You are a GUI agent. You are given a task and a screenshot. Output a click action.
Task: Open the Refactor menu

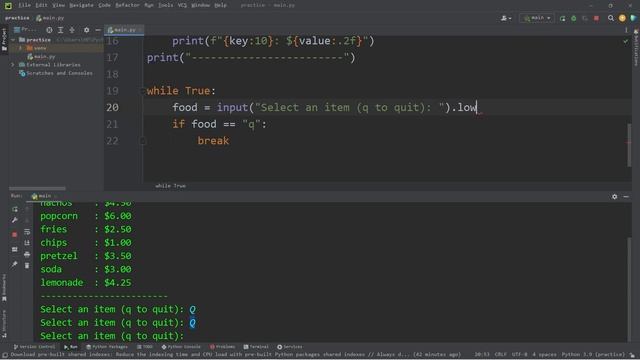pos(127,5)
